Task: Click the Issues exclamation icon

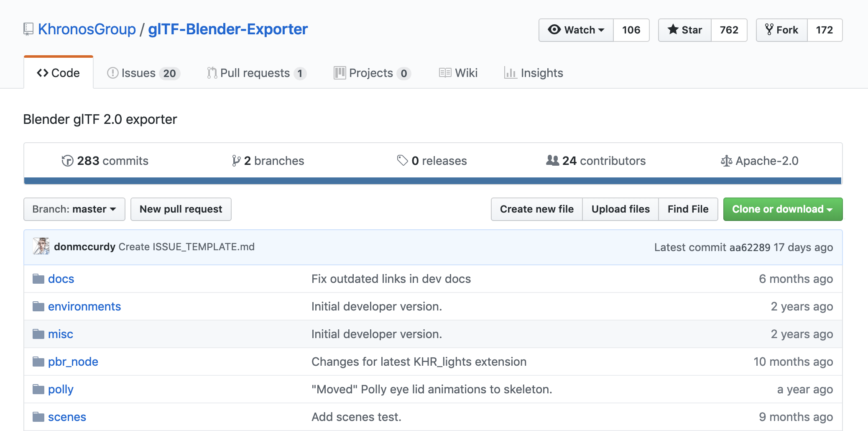Action: (112, 73)
